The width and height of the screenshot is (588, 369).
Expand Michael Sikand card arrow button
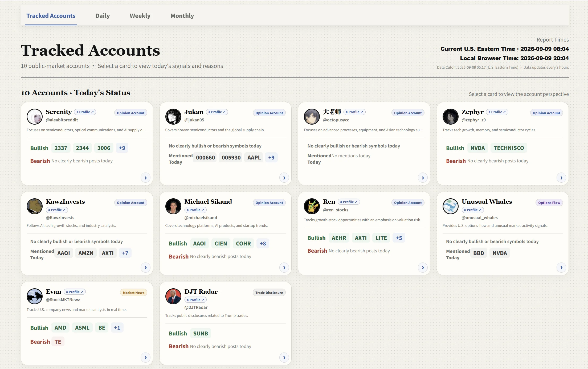tap(284, 268)
